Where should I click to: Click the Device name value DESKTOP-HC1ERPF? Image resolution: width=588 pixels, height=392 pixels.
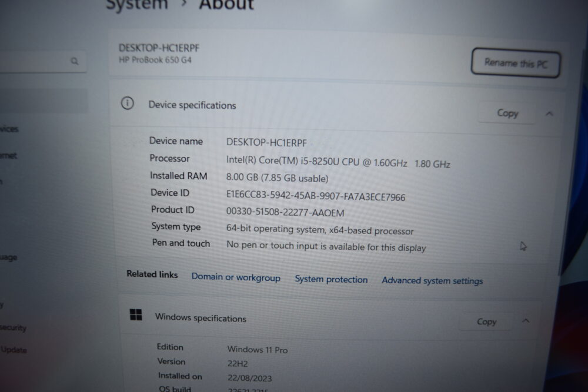pyautogui.click(x=266, y=142)
